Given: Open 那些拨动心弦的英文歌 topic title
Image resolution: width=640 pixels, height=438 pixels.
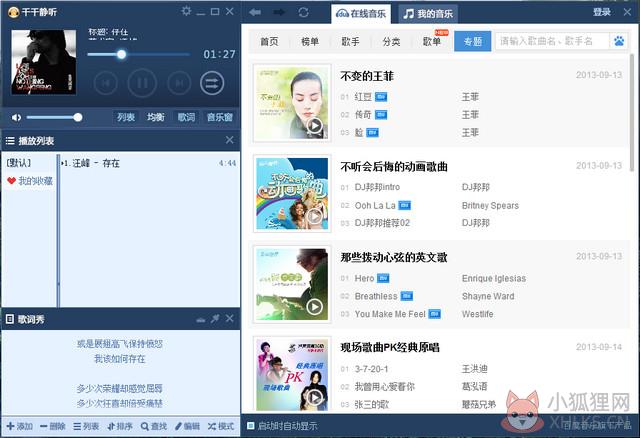Looking at the screenshot, I should click(x=394, y=257).
